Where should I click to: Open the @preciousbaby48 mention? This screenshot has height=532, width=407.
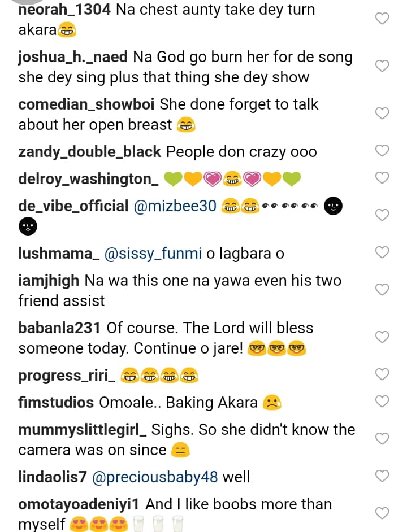pyautogui.click(x=154, y=477)
